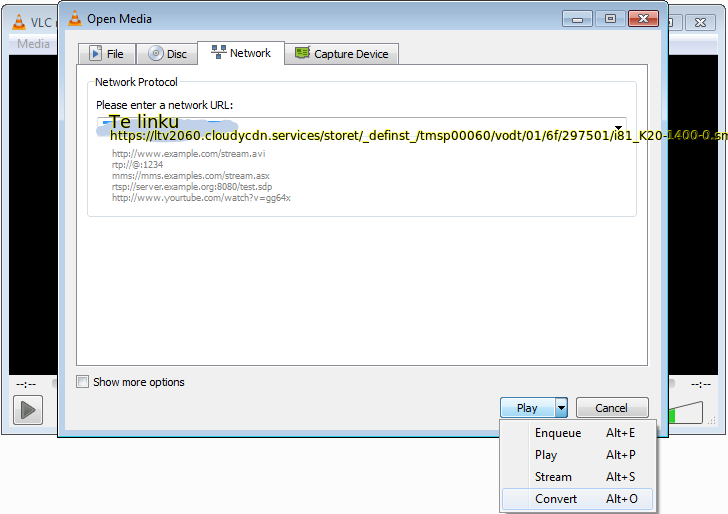Click the yourtube.com watch example URL
728x514 pixels.
coord(201,198)
